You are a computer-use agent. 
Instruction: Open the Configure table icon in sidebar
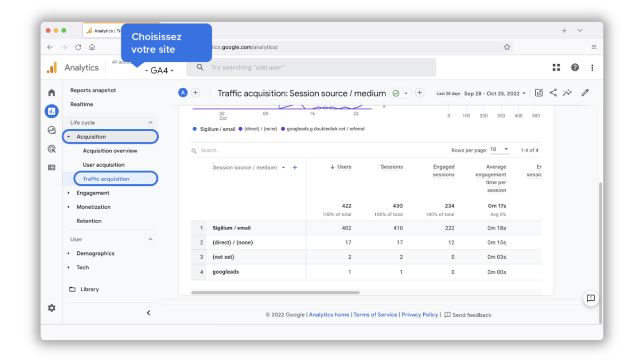tap(52, 168)
